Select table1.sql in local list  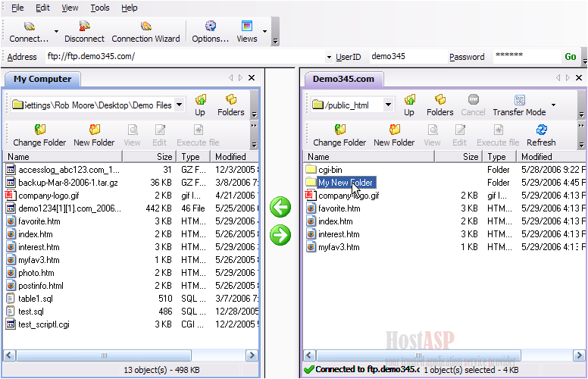coord(36,299)
